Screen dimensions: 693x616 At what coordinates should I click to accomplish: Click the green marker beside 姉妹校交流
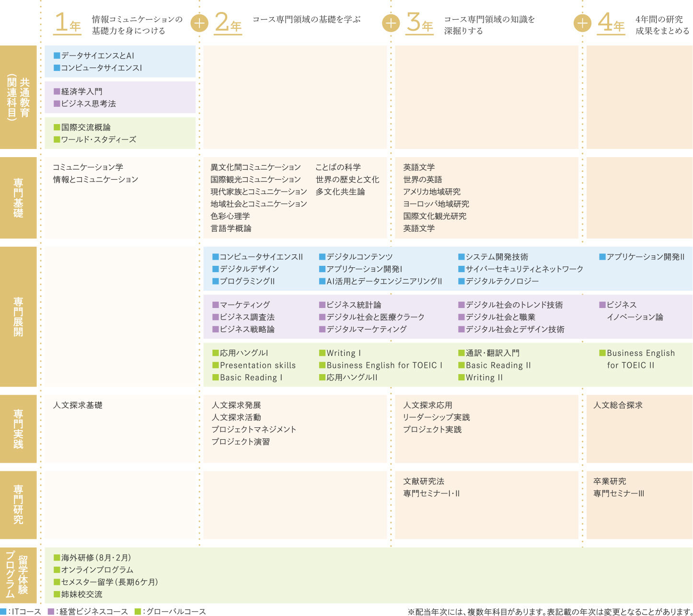coord(57,594)
